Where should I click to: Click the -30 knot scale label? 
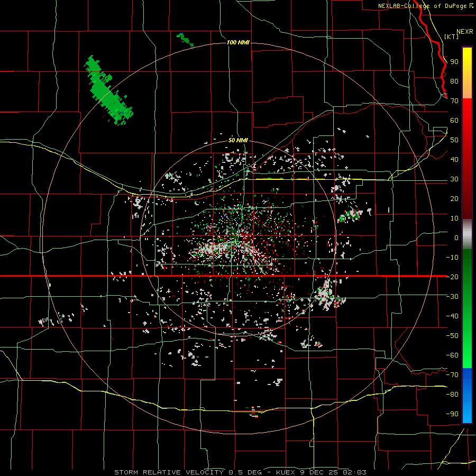(x=452, y=296)
